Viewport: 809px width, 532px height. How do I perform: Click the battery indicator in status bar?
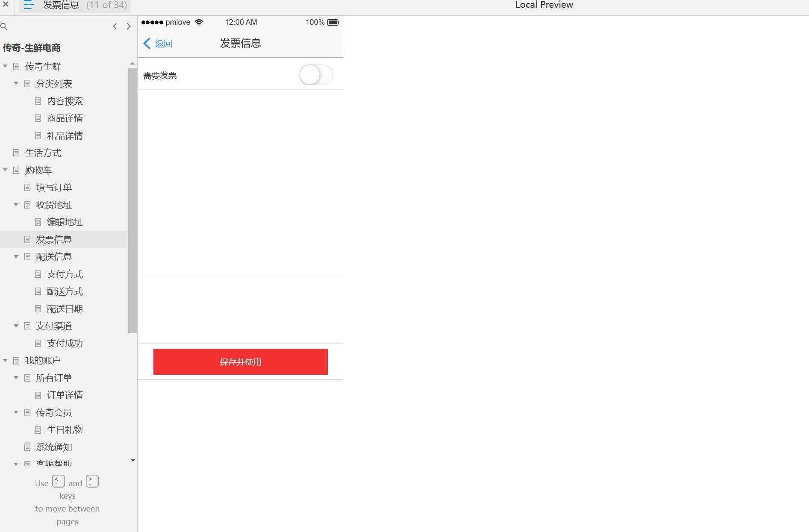click(x=333, y=22)
